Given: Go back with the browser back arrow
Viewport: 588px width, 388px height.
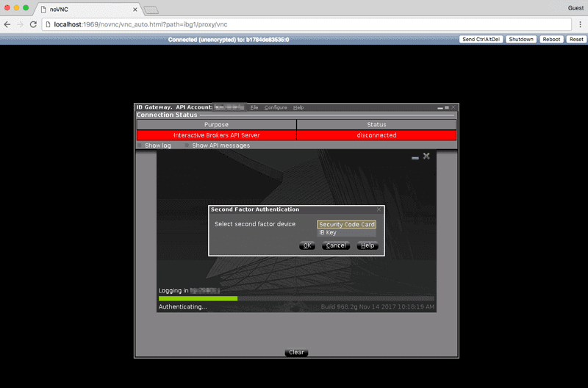Looking at the screenshot, I should point(7,24).
